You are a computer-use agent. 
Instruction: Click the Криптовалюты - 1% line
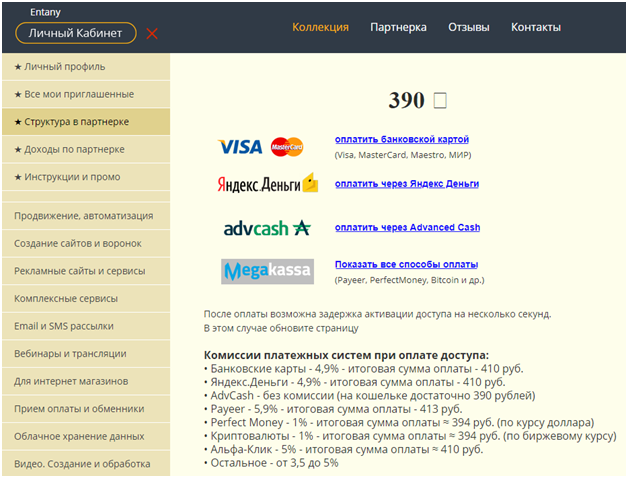click(x=410, y=436)
